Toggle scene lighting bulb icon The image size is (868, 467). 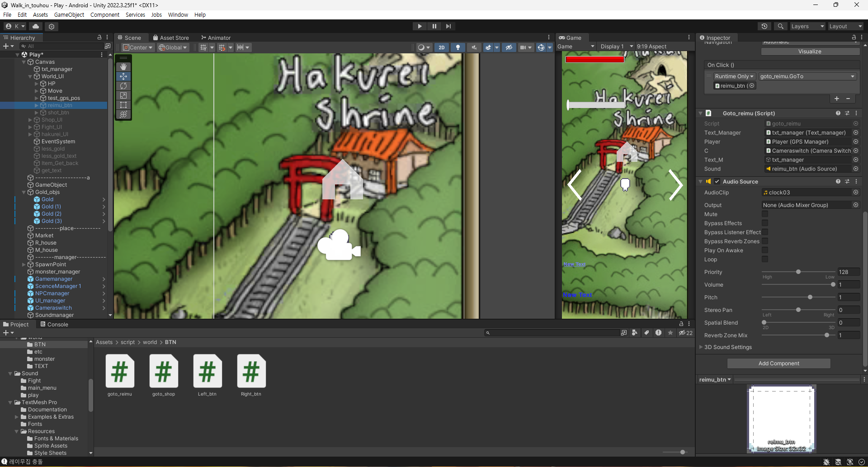pos(458,47)
